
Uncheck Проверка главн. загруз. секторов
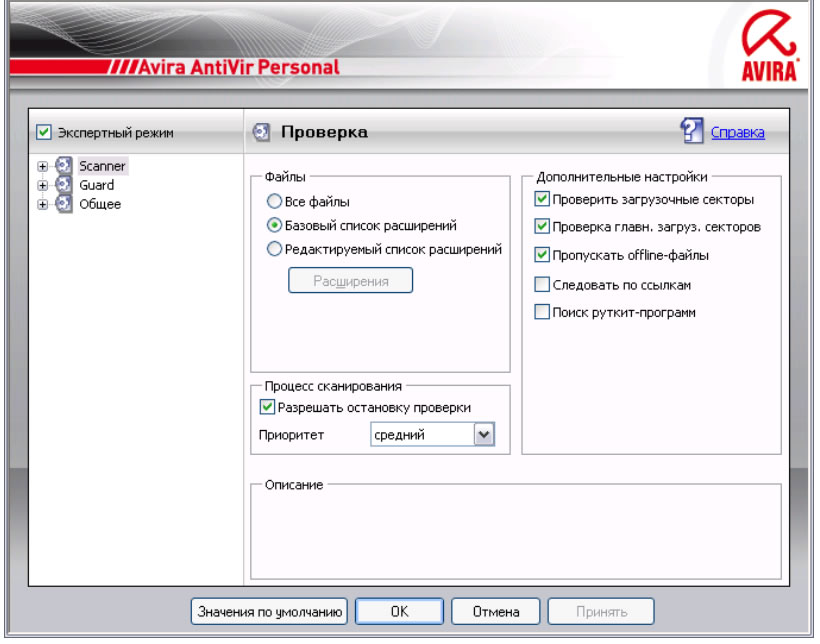pyautogui.click(x=542, y=227)
